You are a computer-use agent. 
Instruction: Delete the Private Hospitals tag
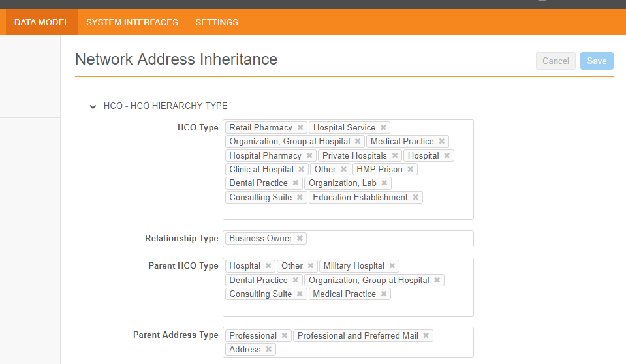tap(395, 156)
